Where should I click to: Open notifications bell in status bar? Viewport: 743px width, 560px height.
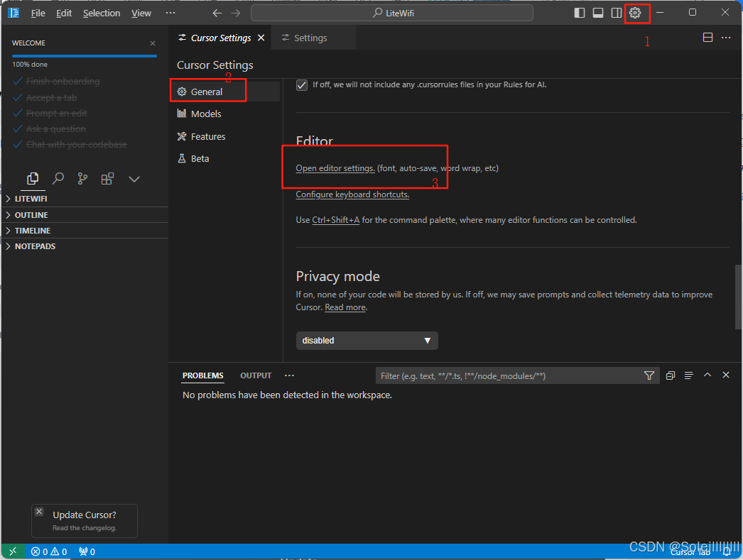727,551
